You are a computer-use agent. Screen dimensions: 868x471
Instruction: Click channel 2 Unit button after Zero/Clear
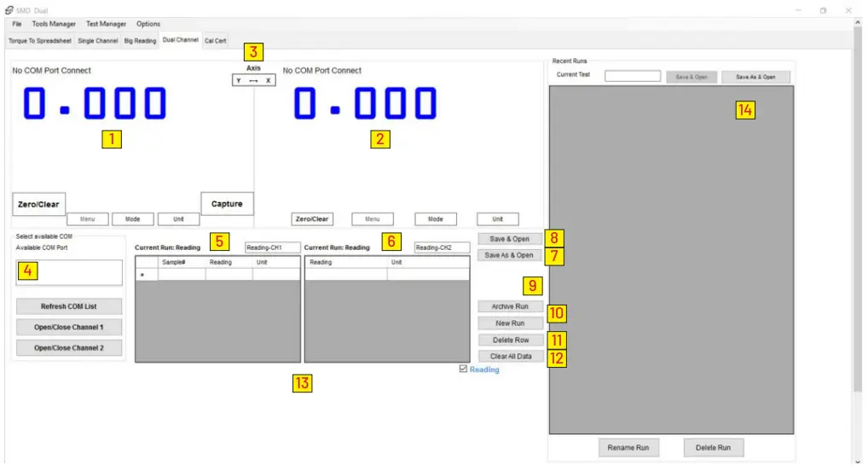click(498, 219)
